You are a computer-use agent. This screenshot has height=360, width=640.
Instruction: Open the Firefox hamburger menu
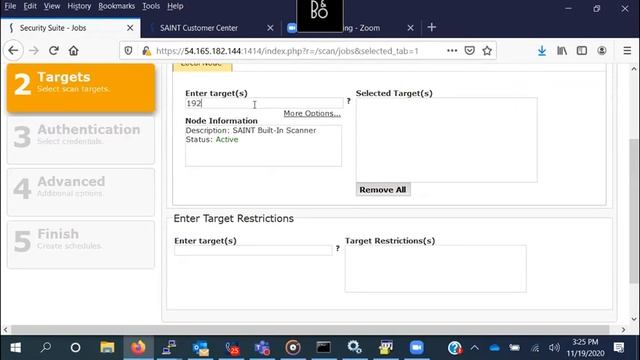(627, 51)
